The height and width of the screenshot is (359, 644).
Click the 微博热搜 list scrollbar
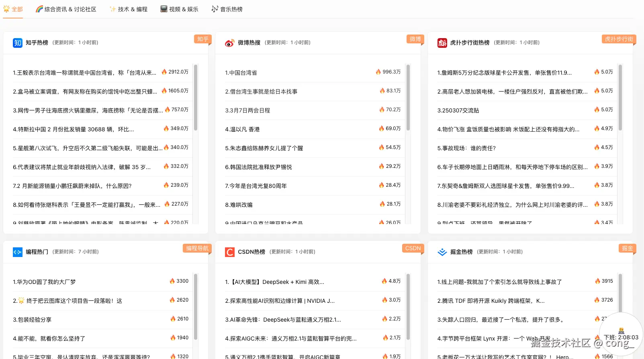(408, 98)
